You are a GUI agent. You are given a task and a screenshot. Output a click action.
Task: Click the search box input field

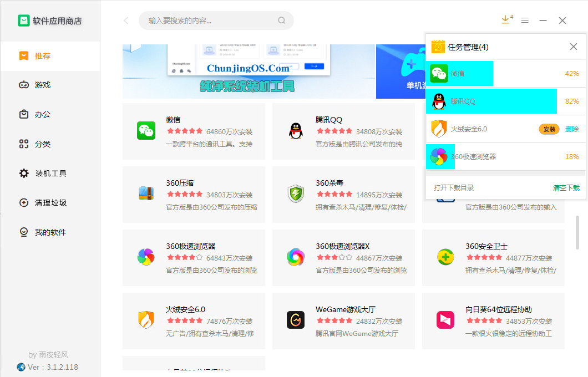(216, 21)
